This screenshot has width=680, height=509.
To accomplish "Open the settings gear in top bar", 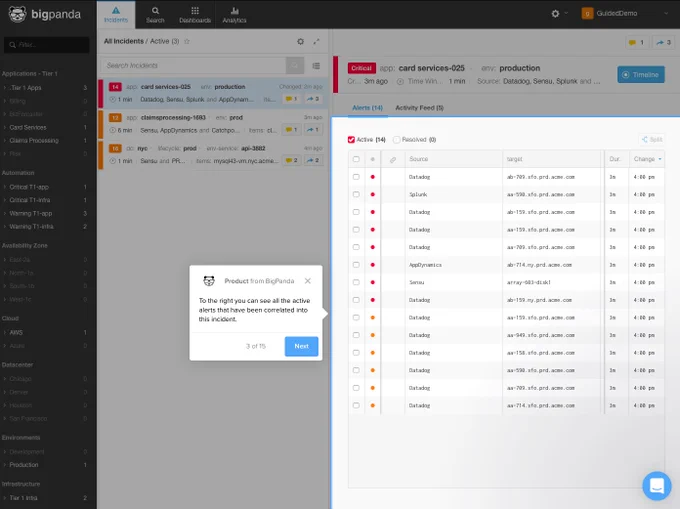I will pos(555,13).
